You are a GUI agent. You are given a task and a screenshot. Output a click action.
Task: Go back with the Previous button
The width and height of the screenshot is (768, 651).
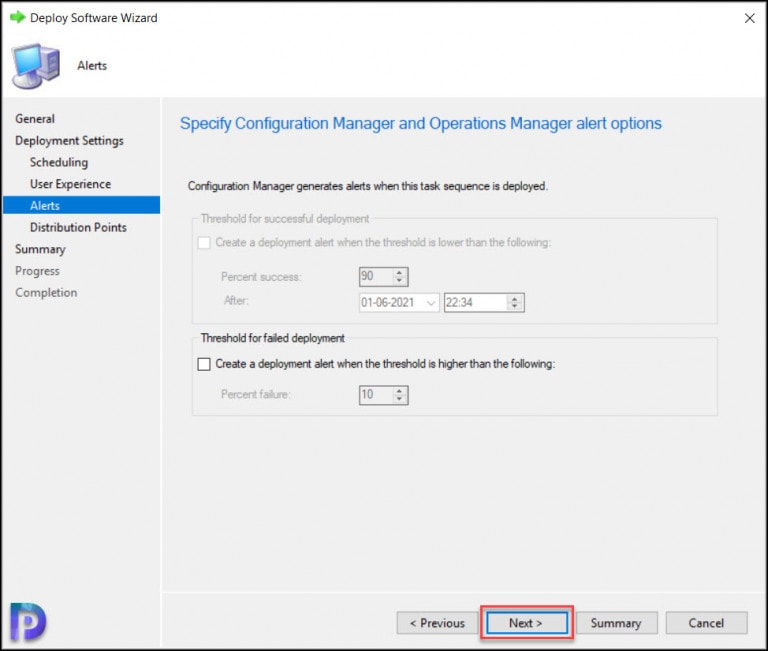pos(437,623)
